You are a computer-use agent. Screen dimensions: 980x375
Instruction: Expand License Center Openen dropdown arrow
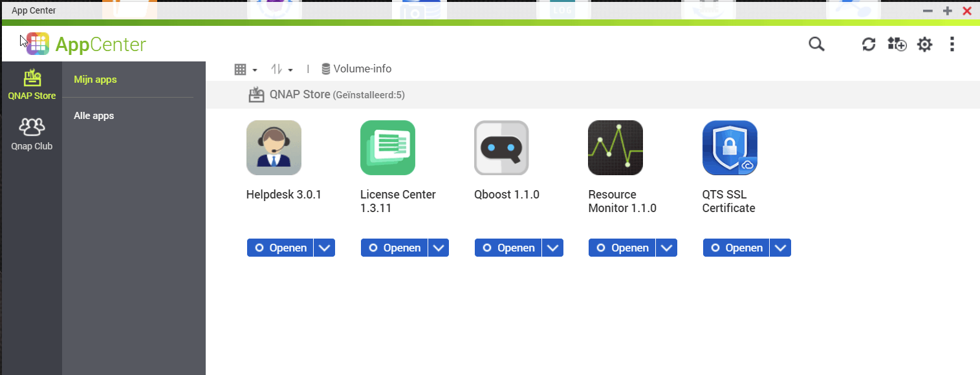tap(439, 248)
